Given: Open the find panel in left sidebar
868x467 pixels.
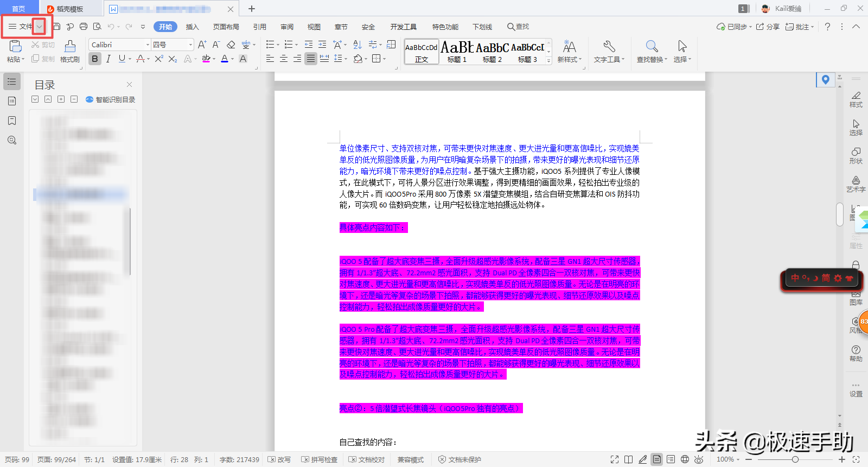Looking at the screenshot, I should point(12,140).
